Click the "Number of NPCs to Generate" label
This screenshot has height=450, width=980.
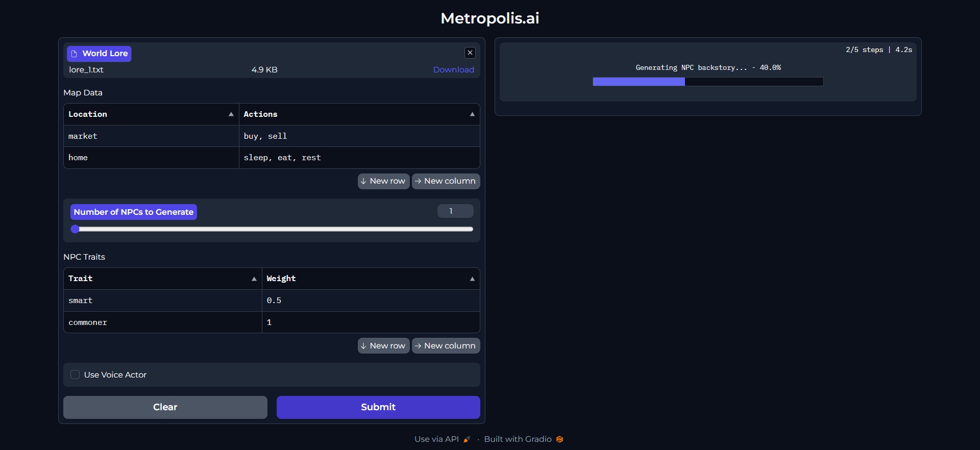click(x=134, y=212)
